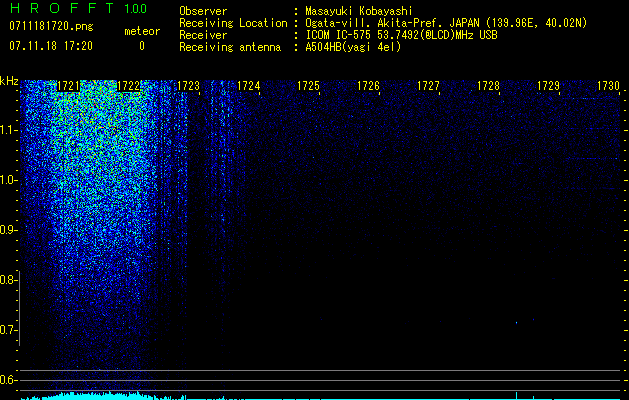Click the Receiving Location label
The height and width of the screenshot is (400, 629).
tap(233, 23)
